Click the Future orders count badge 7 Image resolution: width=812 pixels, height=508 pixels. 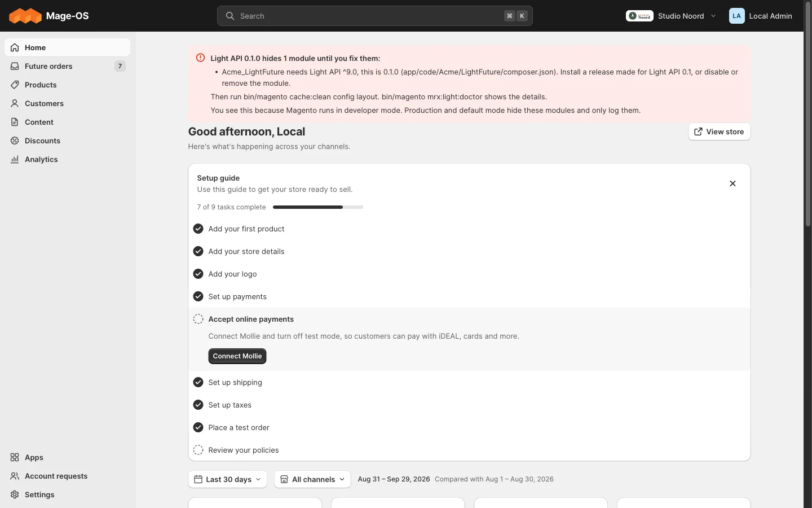(x=120, y=66)
